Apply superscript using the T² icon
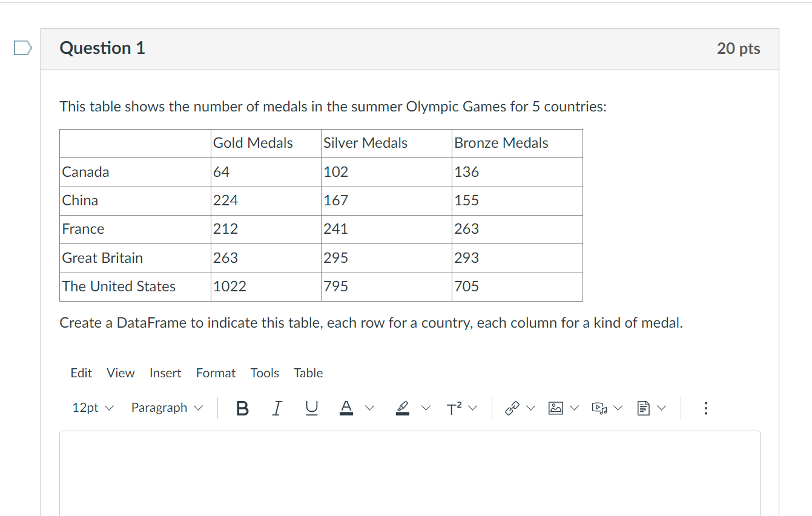 [455, 408]
